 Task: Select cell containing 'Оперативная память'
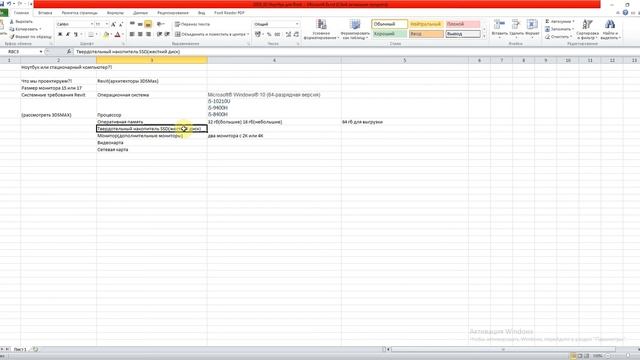pos(152,122)
